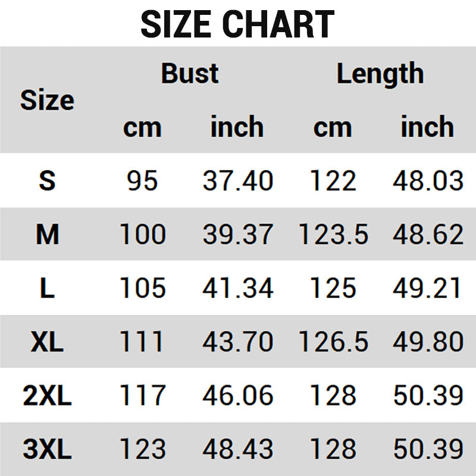Select the Bust column header
The image size is (476, 476).
click(190, 74)
